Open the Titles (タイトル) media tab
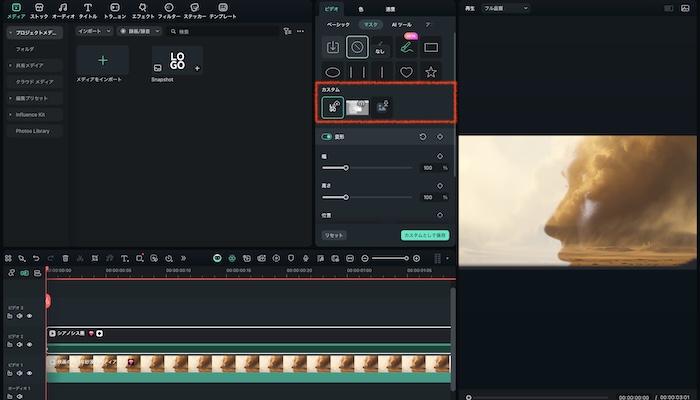 (x=88, y=11)
